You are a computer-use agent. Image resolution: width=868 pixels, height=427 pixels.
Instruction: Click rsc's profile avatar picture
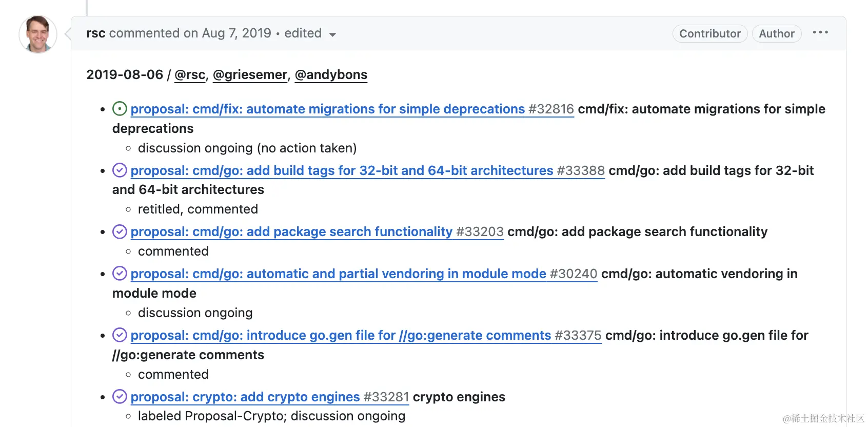[38, 34]
